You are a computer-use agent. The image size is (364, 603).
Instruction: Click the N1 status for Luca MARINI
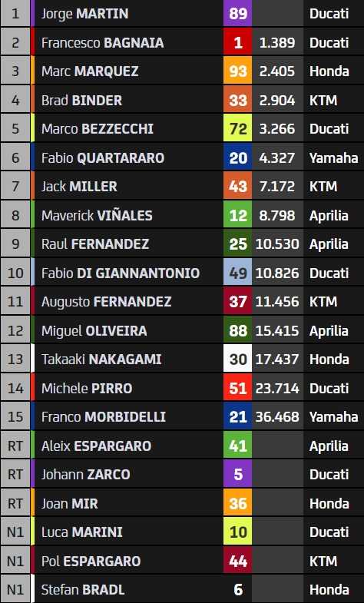(15, 532)
